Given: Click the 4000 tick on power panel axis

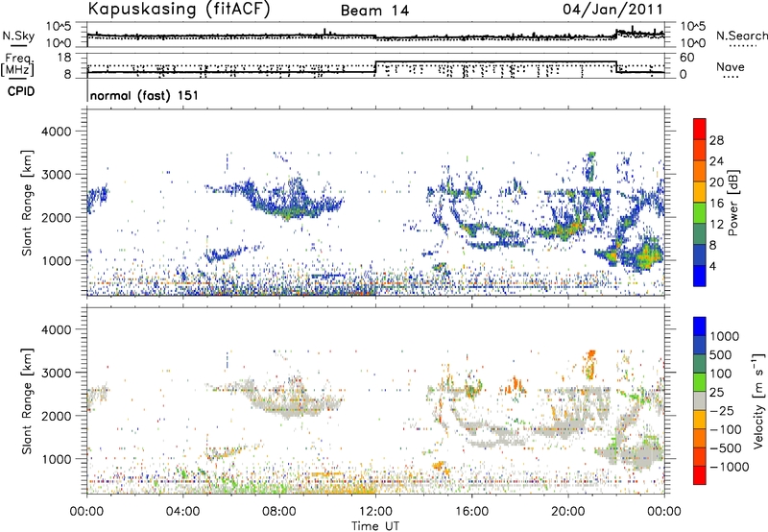Looking at the screenshot, I should click(57, 132).
